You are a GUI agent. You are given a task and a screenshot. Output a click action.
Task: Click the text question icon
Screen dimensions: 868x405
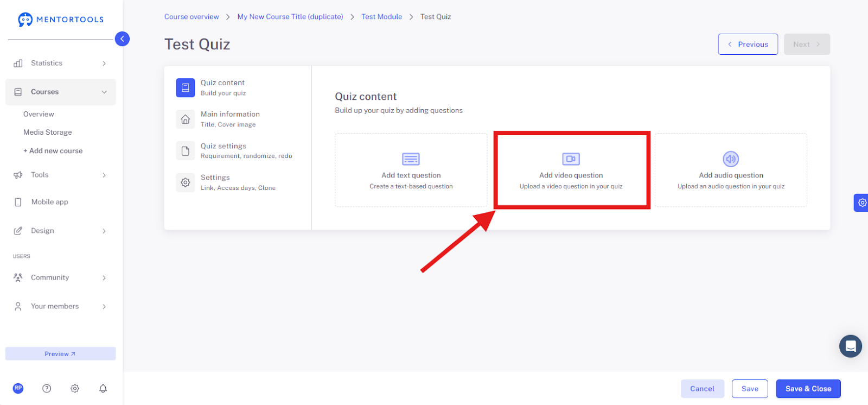(411, 159)
